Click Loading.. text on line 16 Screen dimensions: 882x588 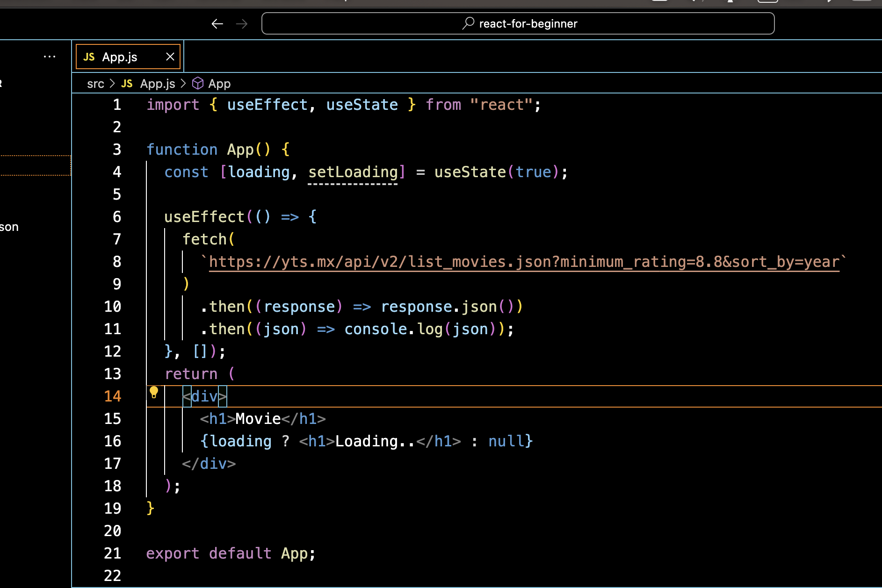tap(375, 441)
